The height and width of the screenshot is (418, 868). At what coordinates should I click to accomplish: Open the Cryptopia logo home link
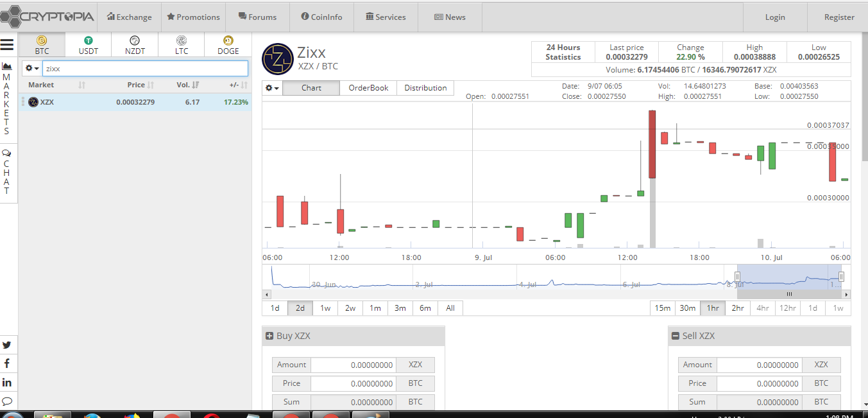48,16
